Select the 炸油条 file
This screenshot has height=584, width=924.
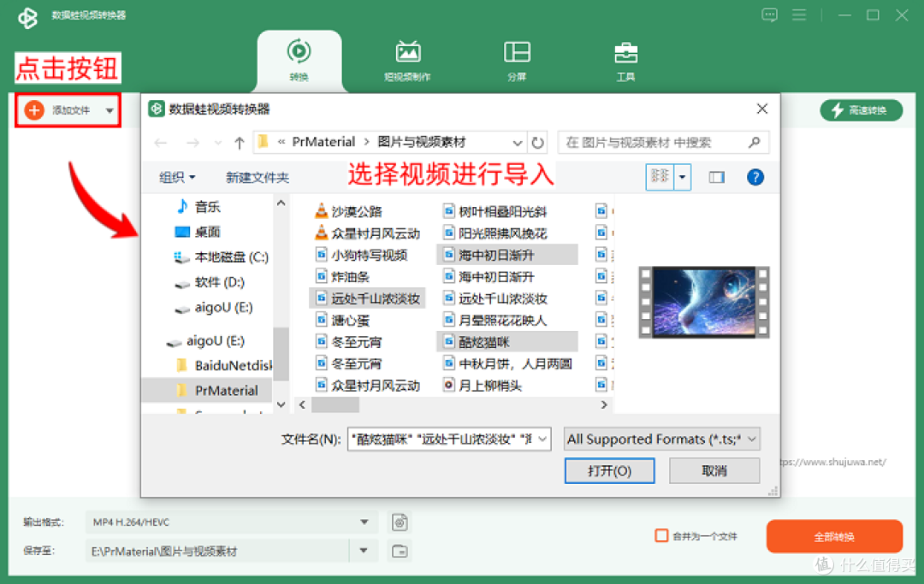(341, 277)
